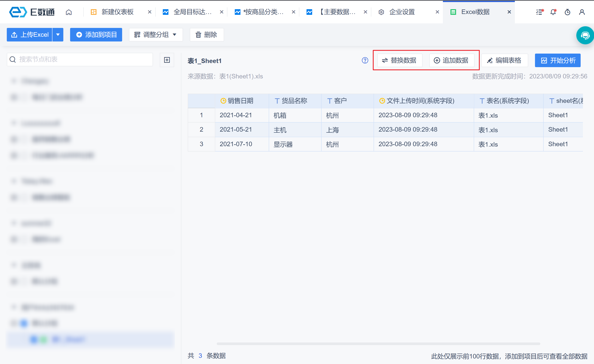Open the task list icon at top right
Viewport: 594px width, 364px height.
point(539,12)
